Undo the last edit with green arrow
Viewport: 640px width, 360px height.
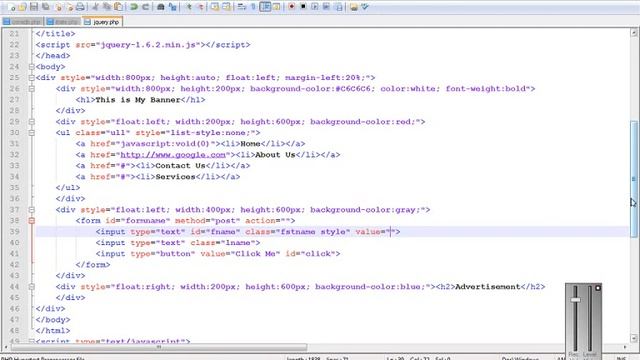pyautogui.click(x=133, y=7)
